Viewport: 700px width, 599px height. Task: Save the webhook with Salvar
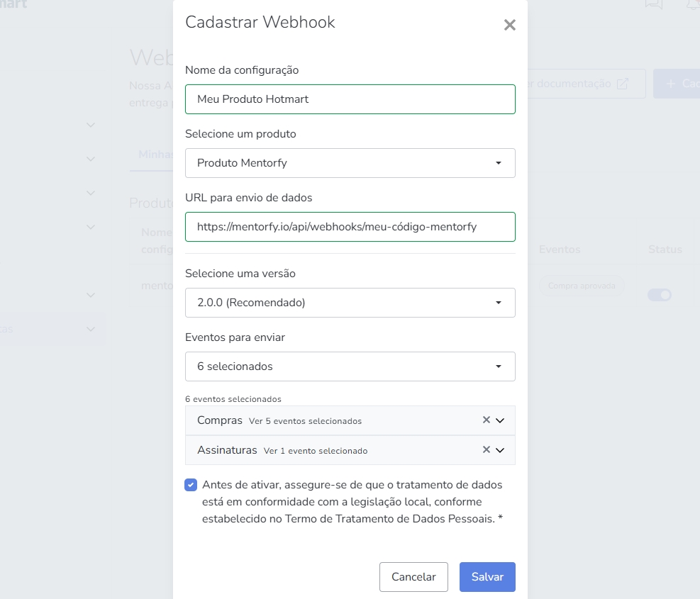[x=487, y=577]
